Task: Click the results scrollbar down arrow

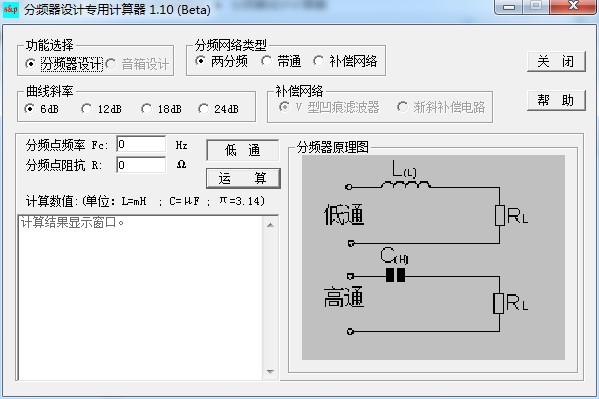Action: point(270,371)
